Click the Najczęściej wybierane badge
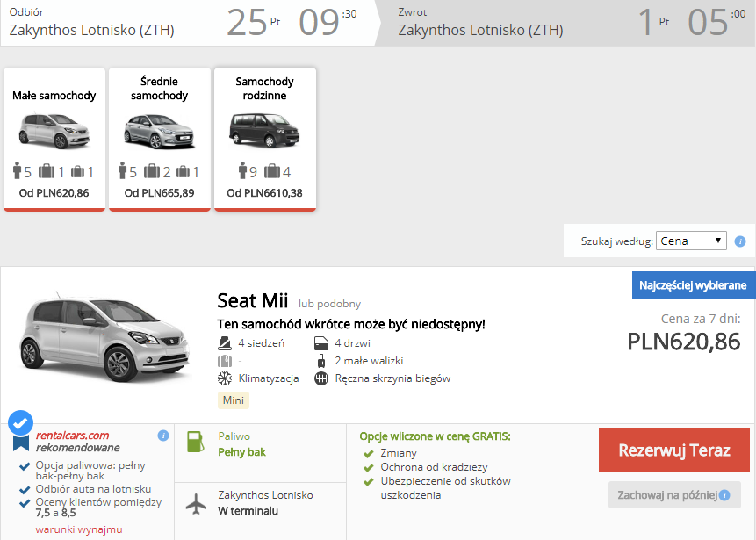Image resolution: width=756 pixels, height=540 pixels. (x=694, y=285)
